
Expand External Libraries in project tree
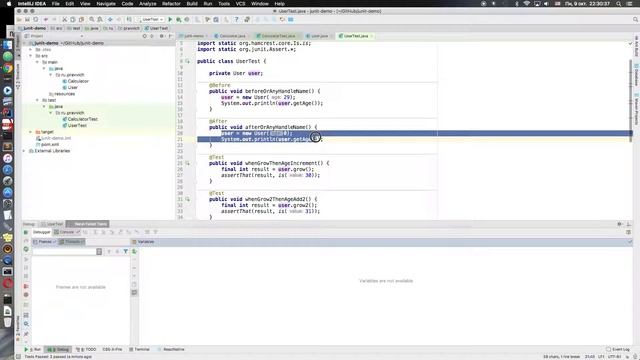pos(24,151)
